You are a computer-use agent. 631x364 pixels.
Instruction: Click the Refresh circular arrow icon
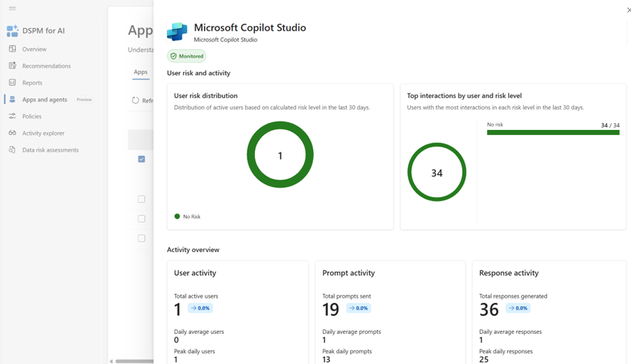(136, 100)
